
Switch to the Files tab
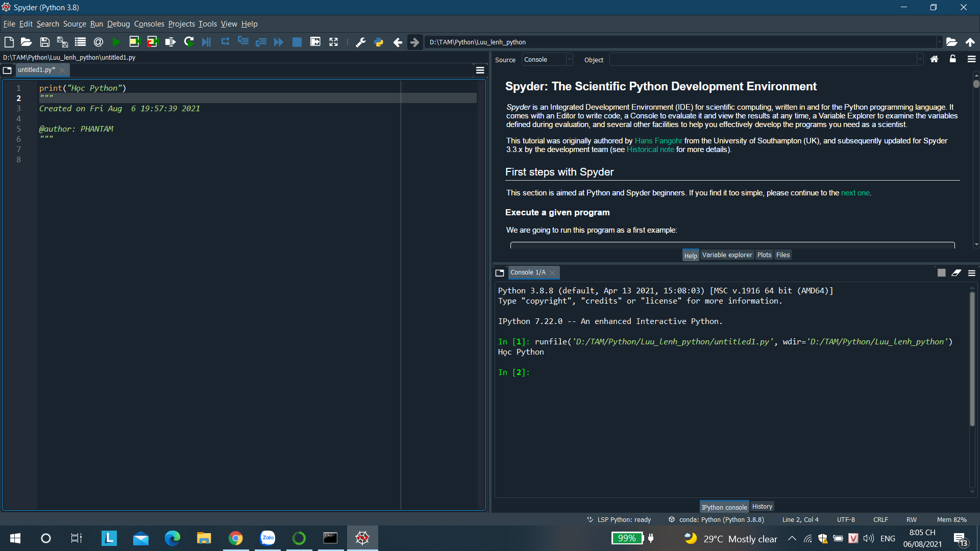coord(783,255)
